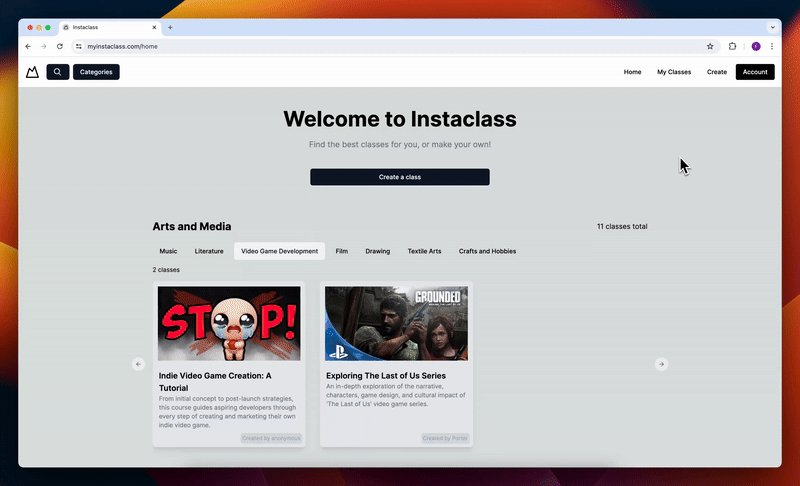Screen dimensions: 800x486
Task: Open The Last of Us class thumbnail
Action: tap(396, 323)
